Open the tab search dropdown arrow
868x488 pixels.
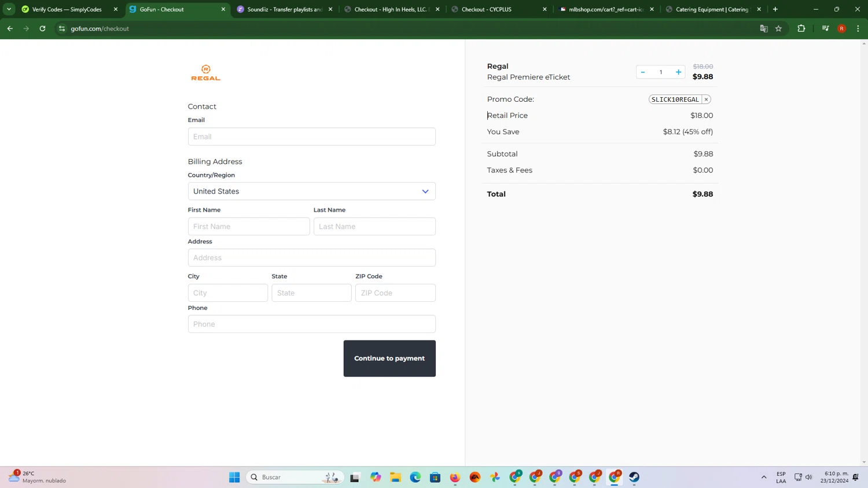click(x=9, y=9)
